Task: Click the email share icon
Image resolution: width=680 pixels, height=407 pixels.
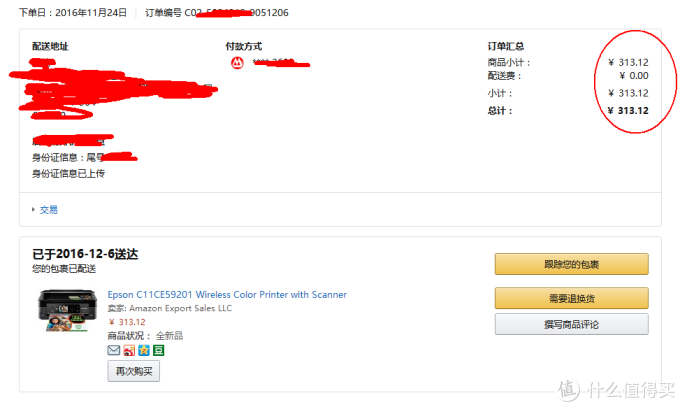Action: click(x=113, y=350)
